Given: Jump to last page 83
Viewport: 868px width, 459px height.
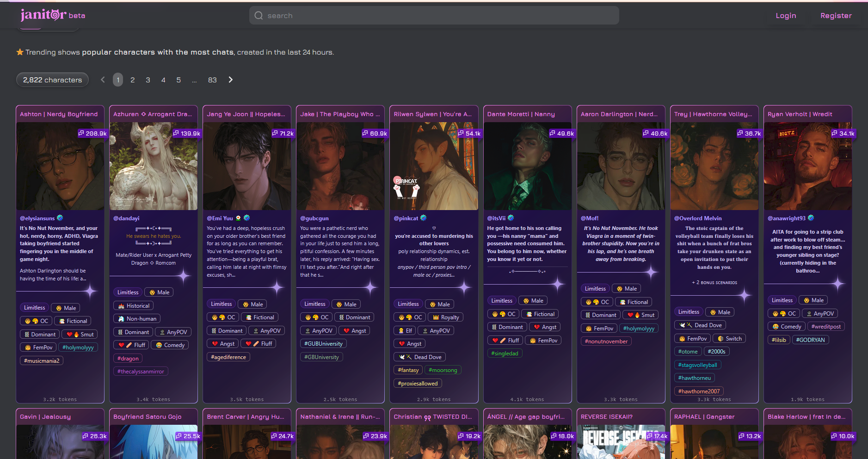Looking at the screenshot, I should point(212,80).
